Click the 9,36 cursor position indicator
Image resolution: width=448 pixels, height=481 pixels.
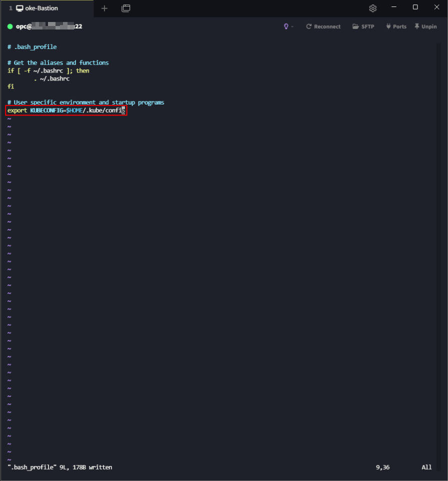(x=382, y=467)
